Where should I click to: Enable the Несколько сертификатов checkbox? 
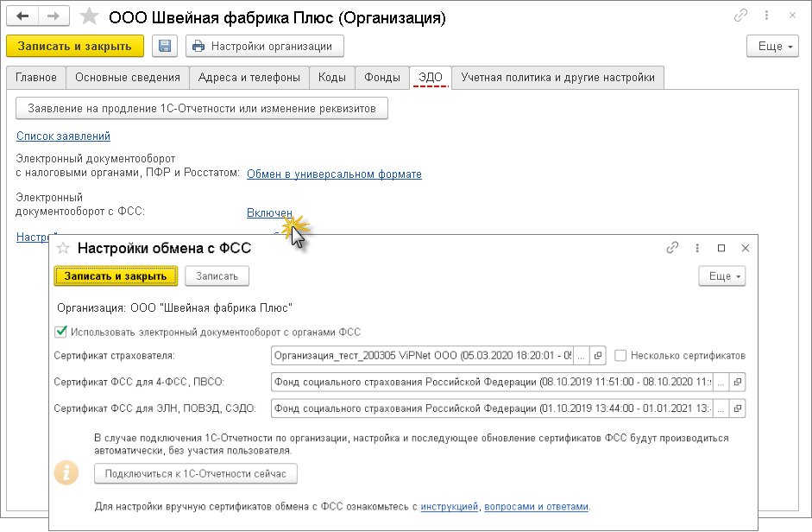620,356
